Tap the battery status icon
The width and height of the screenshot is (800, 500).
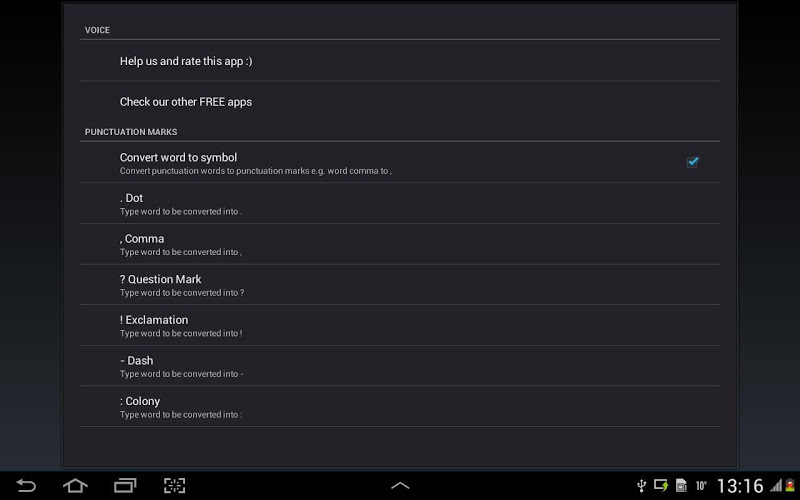790,485
